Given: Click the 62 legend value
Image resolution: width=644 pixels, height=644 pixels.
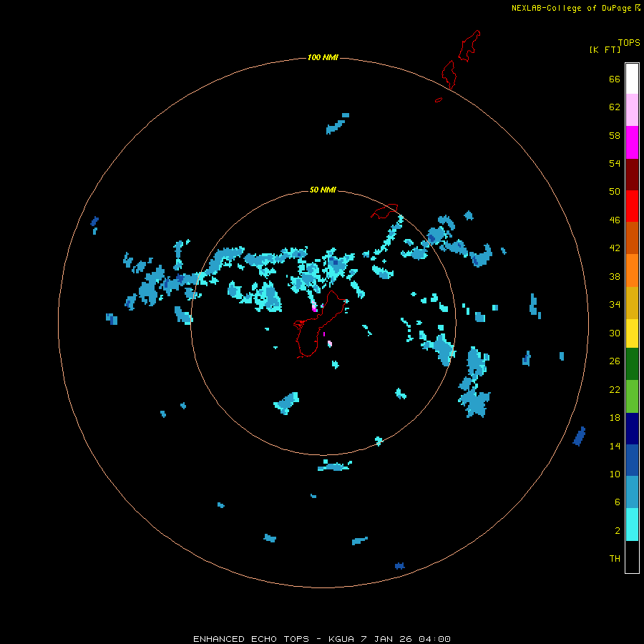Looking at the screenshot, I should (615, 107).
